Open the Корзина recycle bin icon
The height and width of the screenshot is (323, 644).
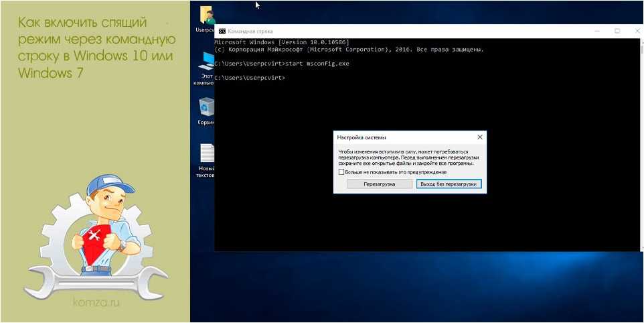[206, 107]
